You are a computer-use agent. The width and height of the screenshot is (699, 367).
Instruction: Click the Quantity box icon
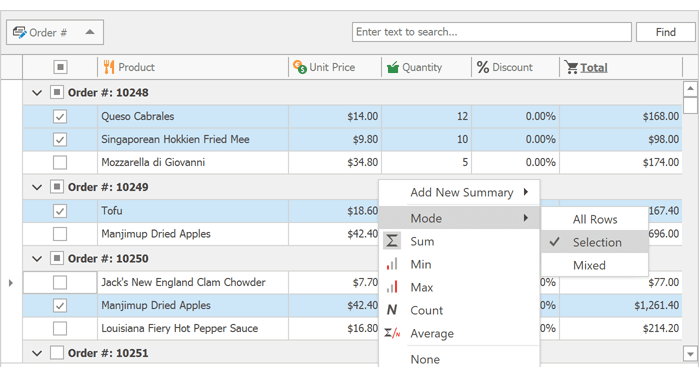point(393,67)
